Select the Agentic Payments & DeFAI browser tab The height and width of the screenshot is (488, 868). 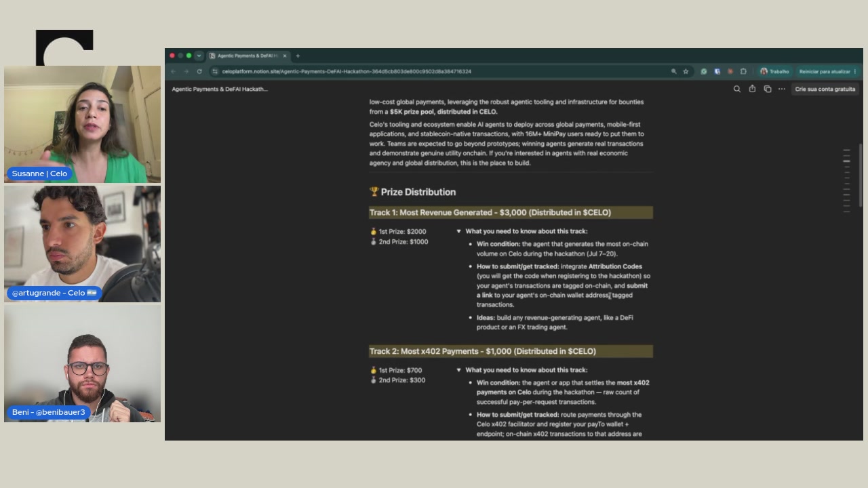(x=248, y=56)
